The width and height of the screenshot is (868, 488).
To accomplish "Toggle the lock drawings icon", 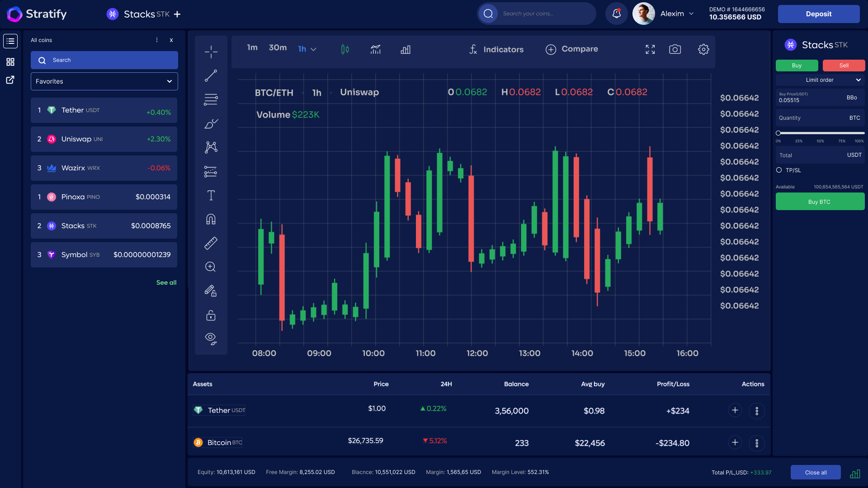I will pyautogui.click(x=211, y=315).
